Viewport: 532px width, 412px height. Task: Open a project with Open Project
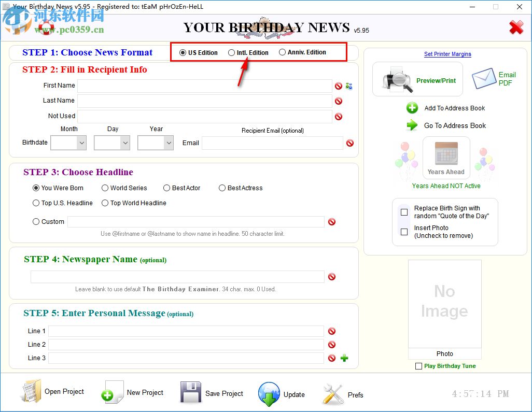pos(32,392)
